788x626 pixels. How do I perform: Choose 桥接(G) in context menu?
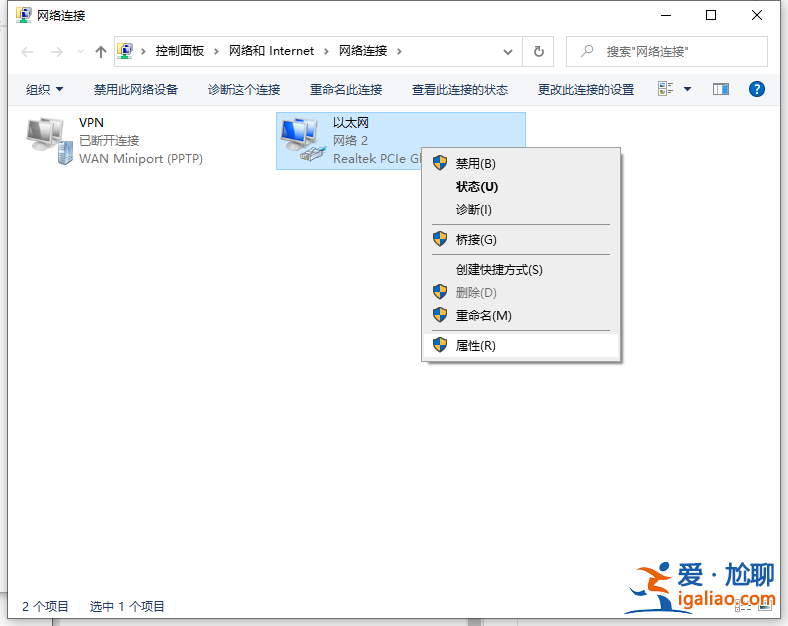click(521, 240)
